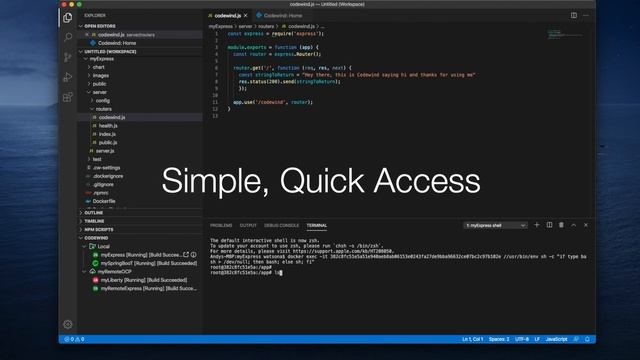Click the split editor icon
Image resolution: width=640 pixels, height=360 pixels.
573,16
